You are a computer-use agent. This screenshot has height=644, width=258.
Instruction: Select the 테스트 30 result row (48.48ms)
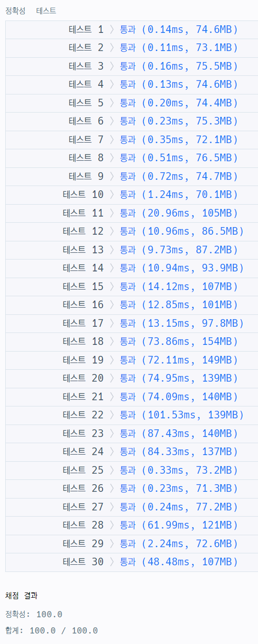click(132, 562)
